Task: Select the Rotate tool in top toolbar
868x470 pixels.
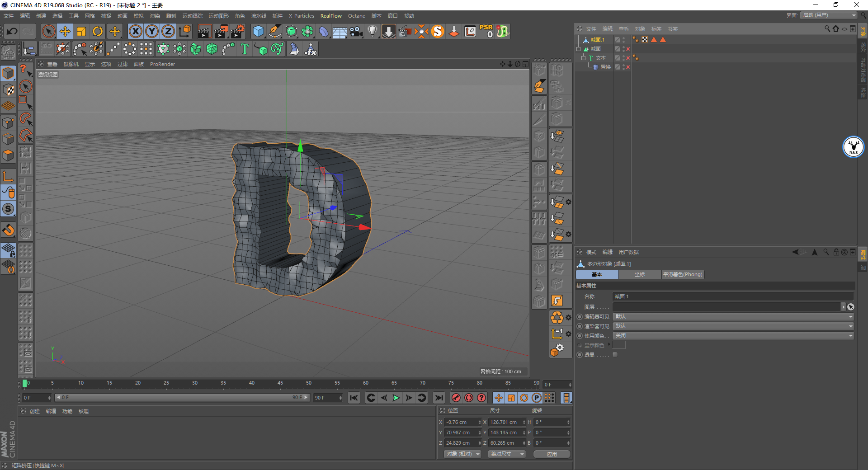Action: (x=98, y=31)
